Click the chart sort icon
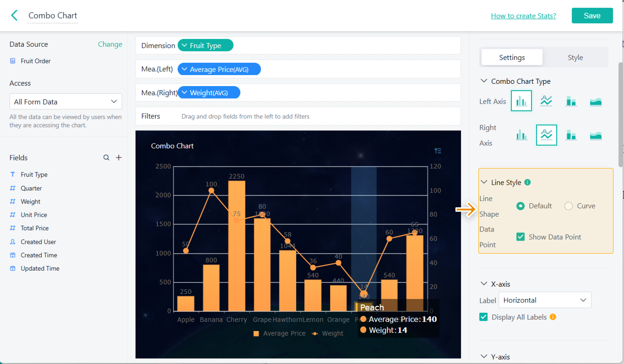 tap(438, 151)
